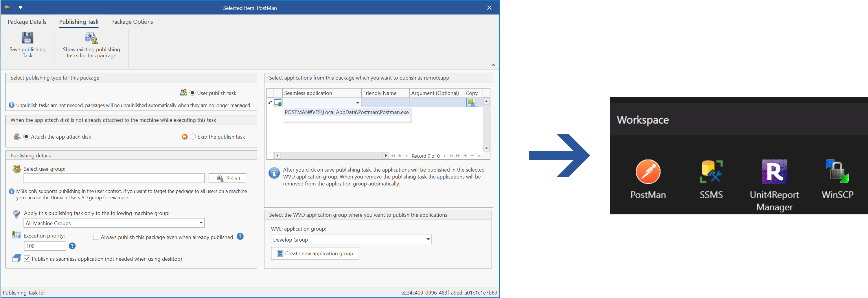This screenshot has height=298, width=868.
Task: Click help icon next to Execution priority
Action: pos(72,246)
